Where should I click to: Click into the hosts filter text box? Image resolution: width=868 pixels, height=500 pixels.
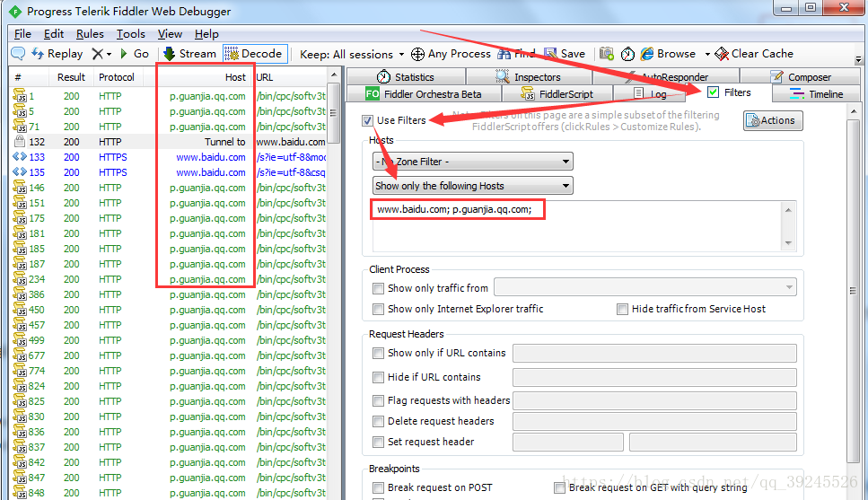(x=576, y=227)
